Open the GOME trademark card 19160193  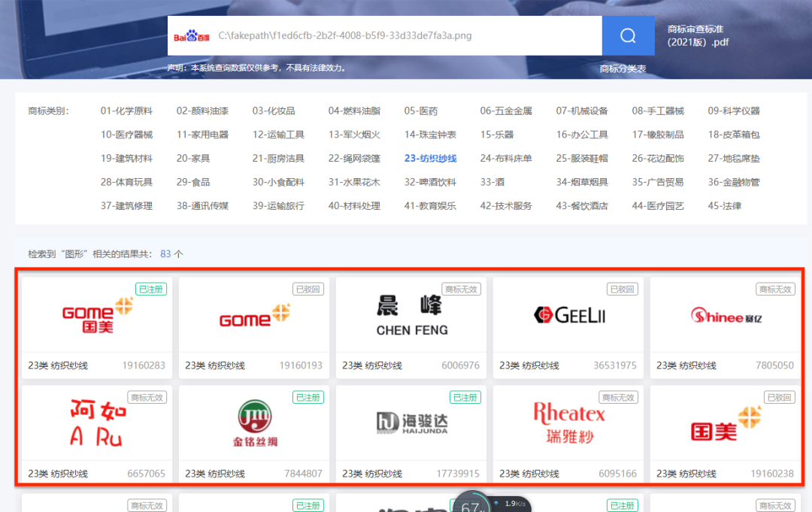point(254,327)
